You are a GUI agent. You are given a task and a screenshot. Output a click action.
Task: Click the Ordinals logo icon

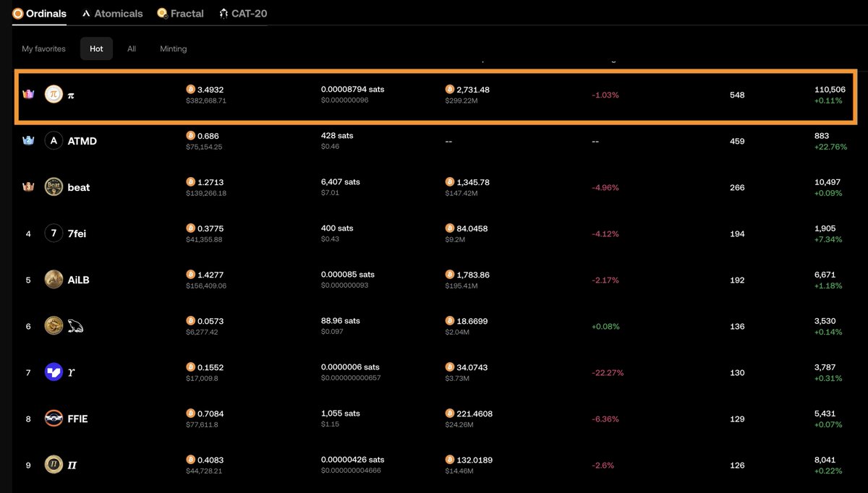click(18, 13)
